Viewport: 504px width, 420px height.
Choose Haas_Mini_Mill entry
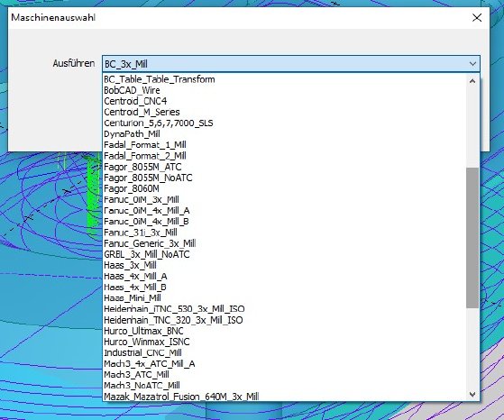tap(285, 298)
